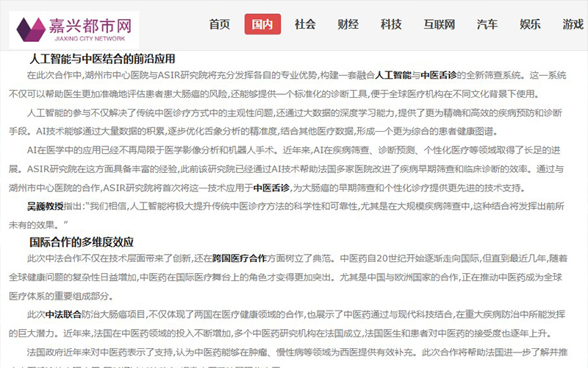588x368 pixels.
Task: Select the 游戏 nav item
Action: click(573, 24)
